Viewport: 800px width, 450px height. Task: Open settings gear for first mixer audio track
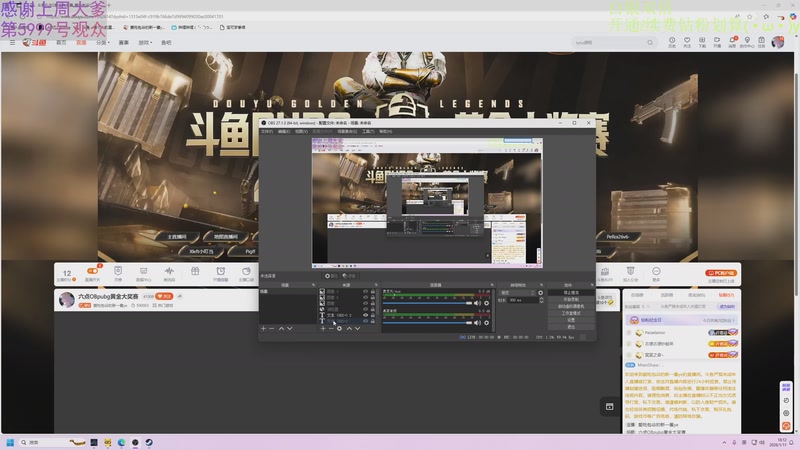[x=486, y=303]
